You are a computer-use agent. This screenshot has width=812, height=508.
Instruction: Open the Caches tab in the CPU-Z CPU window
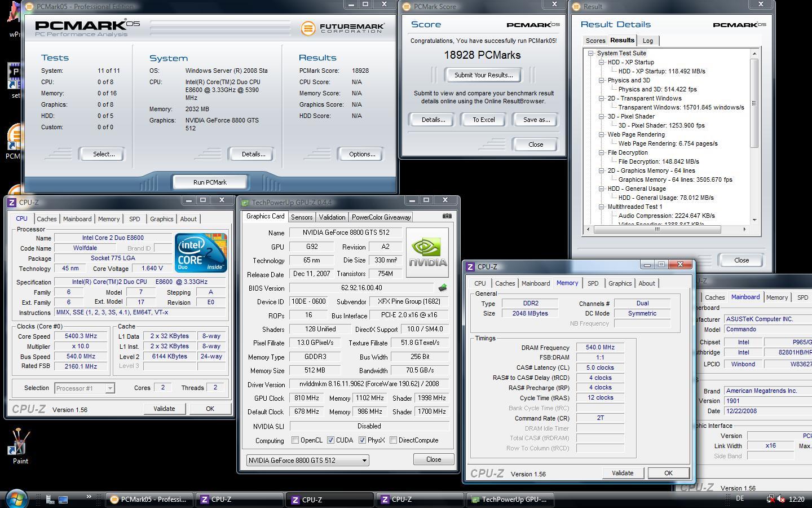(47, 219)
